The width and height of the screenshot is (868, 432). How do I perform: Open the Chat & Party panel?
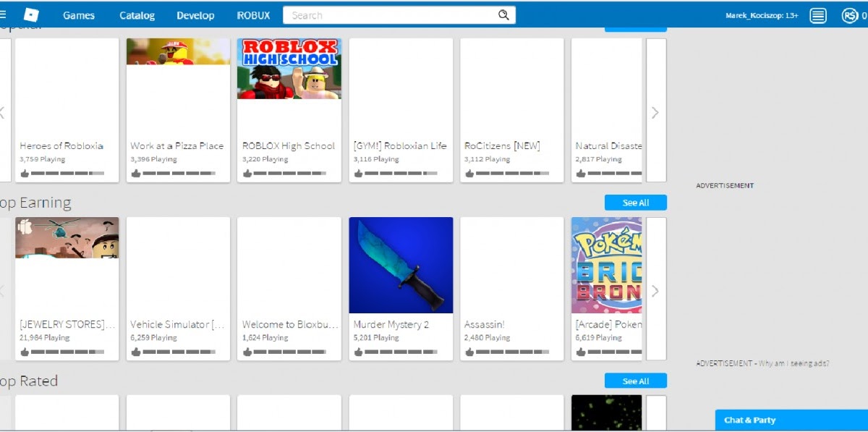[x=791, y=420]
